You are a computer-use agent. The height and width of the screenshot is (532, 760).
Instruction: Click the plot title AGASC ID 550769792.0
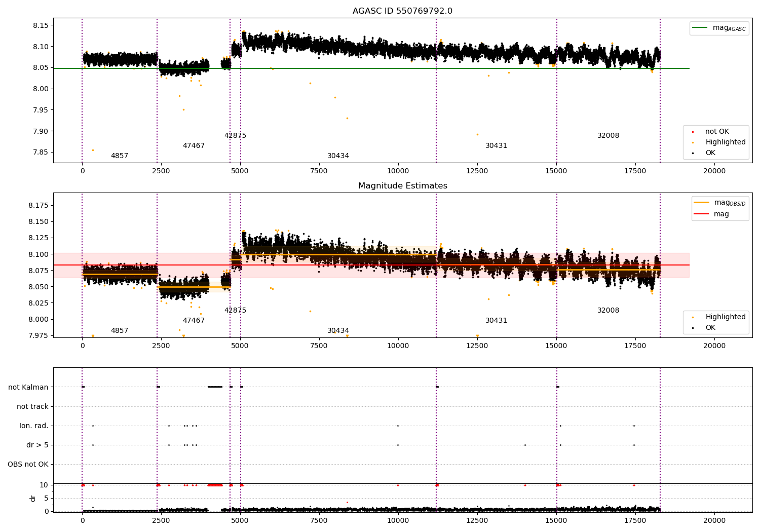(x=403, y=11)
